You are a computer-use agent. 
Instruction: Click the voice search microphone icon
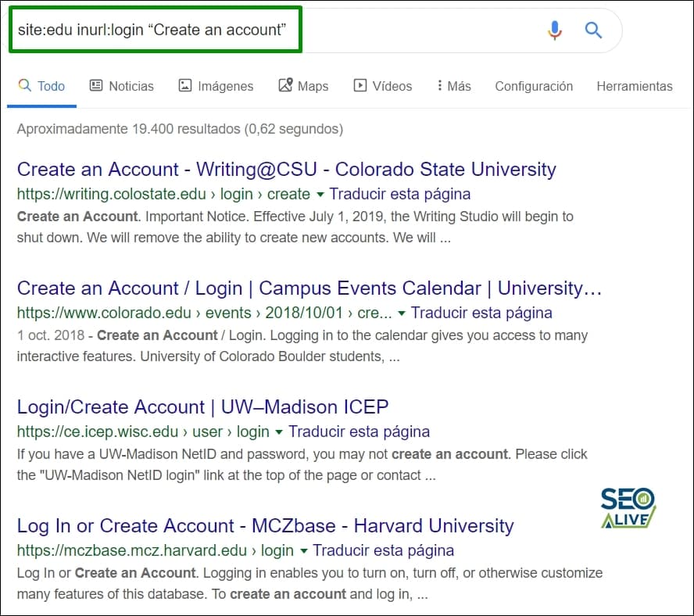(x=554, y=30)
